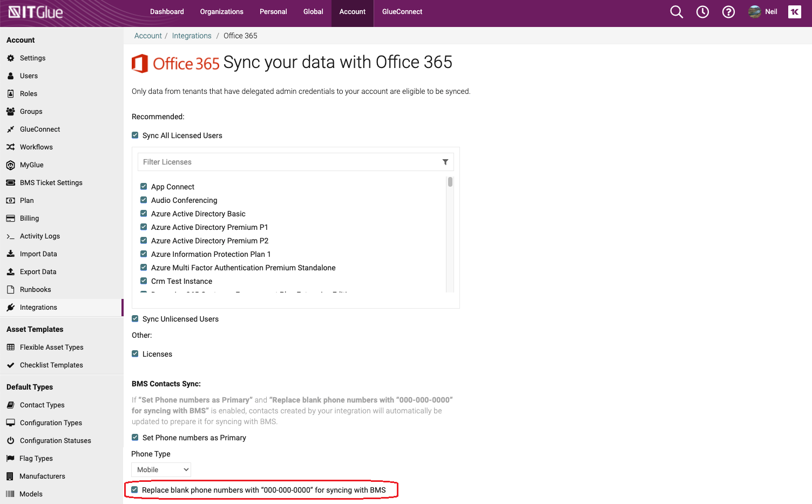Click the Groups people icon in sidebar
This screenshot has width=812, height=504.
(x=10, y=112)
